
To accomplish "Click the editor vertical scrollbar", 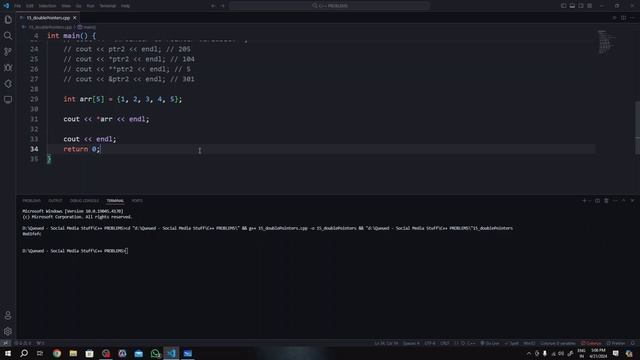I will [638, 127].
